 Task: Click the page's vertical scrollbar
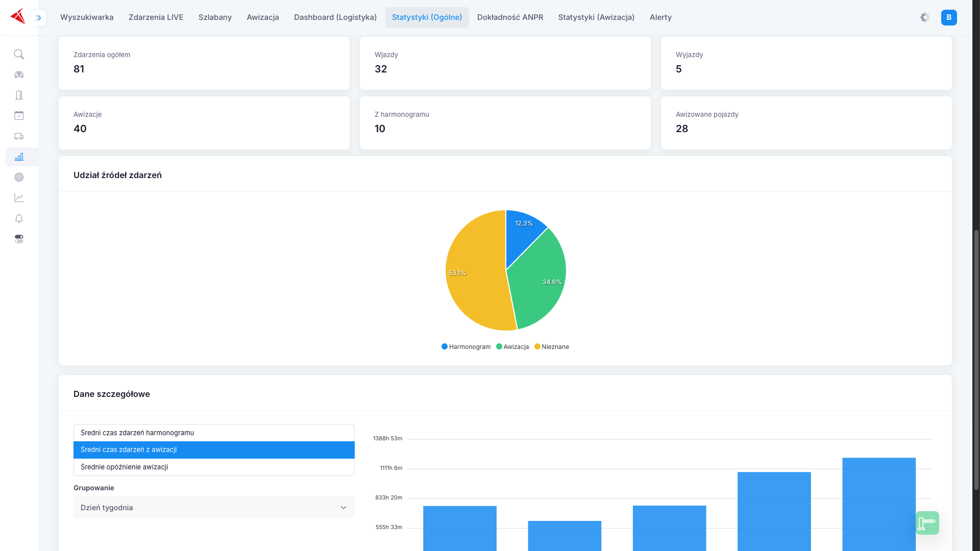click(x=976, y=360)
